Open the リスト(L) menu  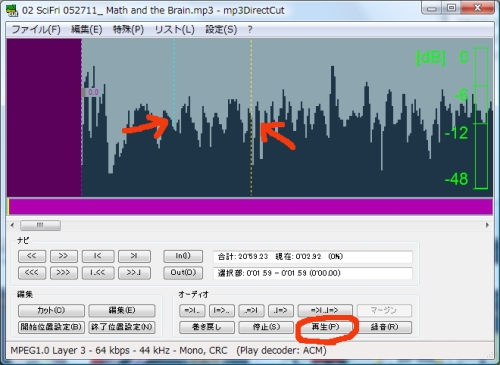click(x=174, y=30)
